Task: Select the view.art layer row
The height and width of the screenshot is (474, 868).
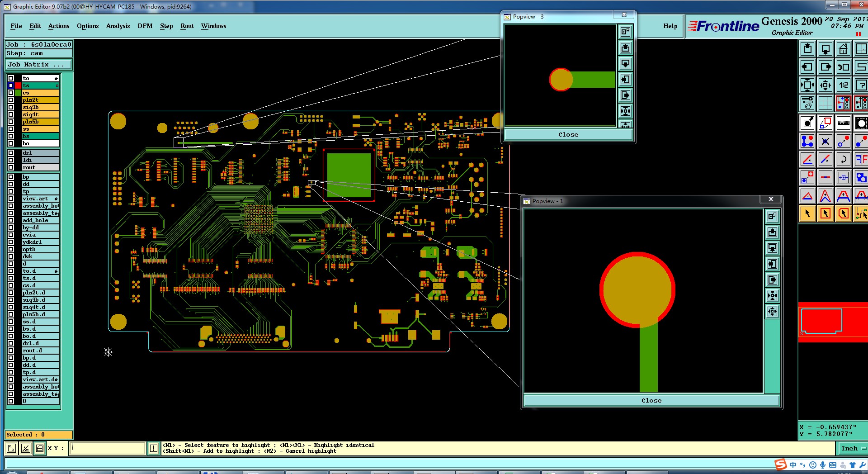Action: point(40,199)
